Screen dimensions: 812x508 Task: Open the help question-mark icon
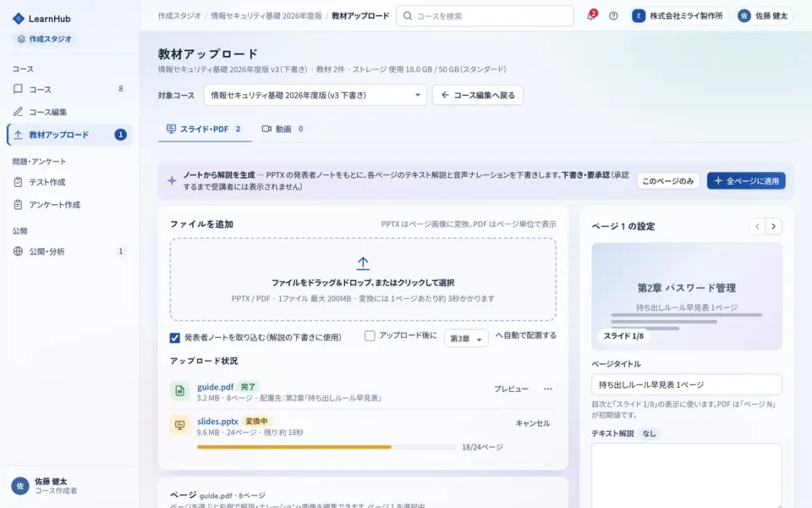click(613, 16)
